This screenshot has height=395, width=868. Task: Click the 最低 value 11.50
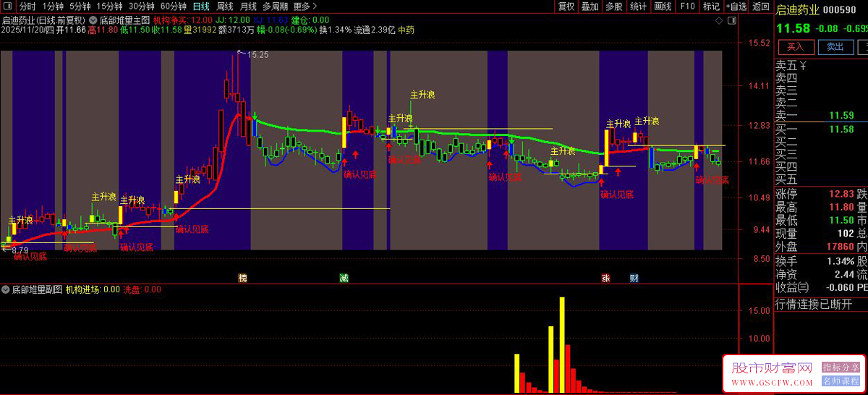click(x=841, y=220)
